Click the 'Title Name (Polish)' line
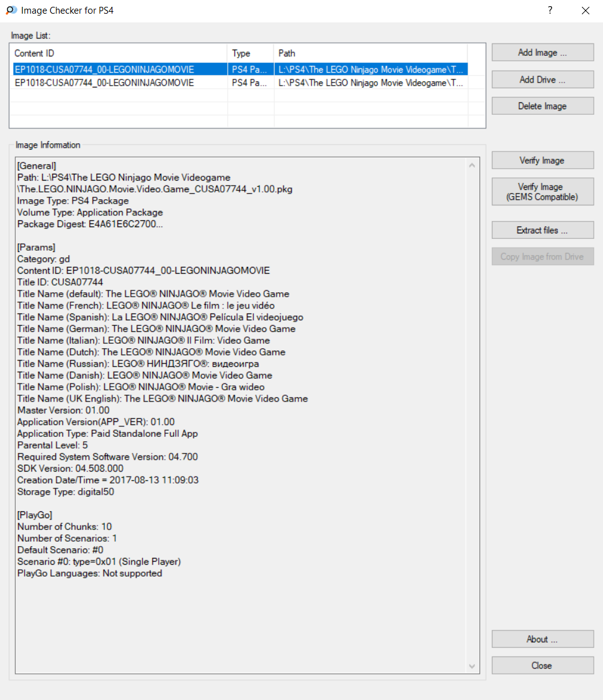 [x=141, y=386]
